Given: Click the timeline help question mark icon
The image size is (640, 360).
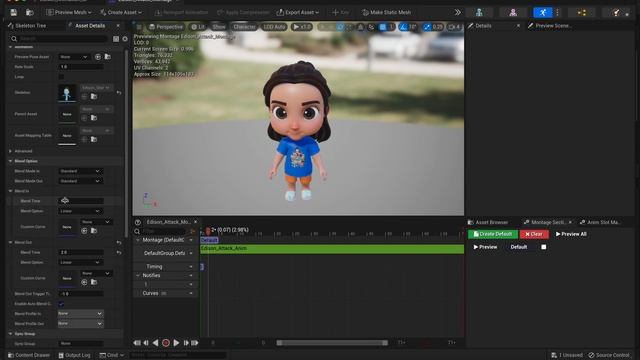Looking at the screenshot, I should 138,222.
